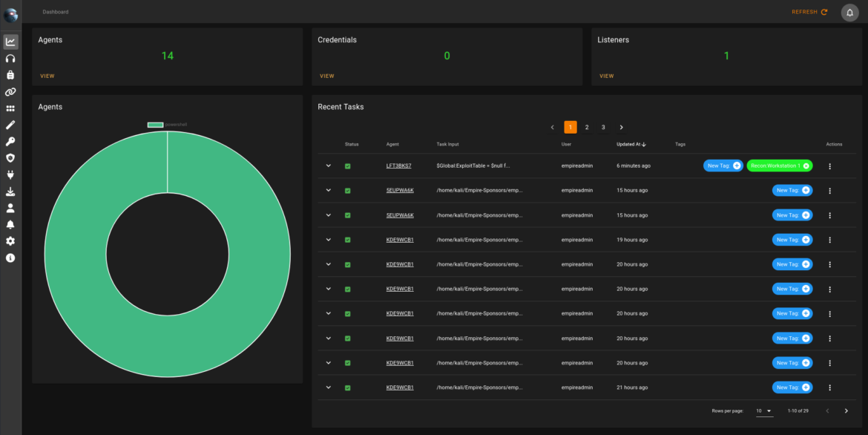Select the Stagers briefcase icon in sidebar
Image resolution: width=868 pixels, height=435 pixels.
(10, 74)
